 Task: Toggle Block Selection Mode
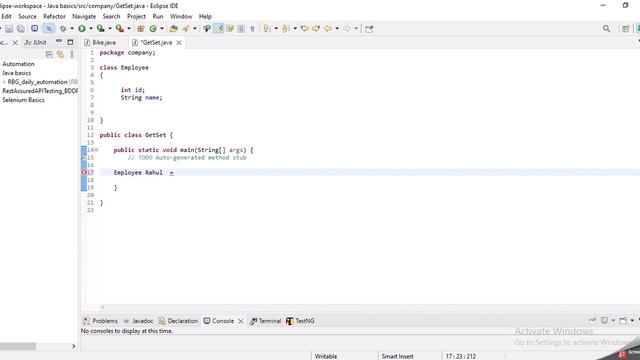click(241, 29)
